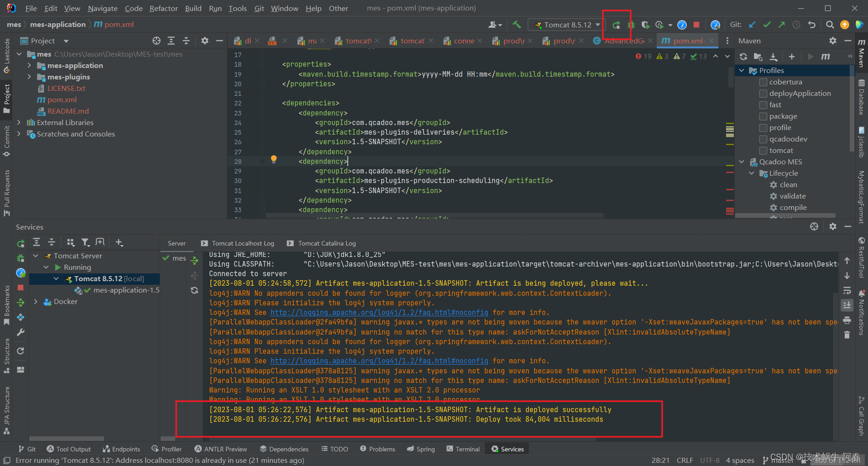Screen dimensions: 868x466
Task: Close the pom.xml editor tab
Action: tap(711, 41)
